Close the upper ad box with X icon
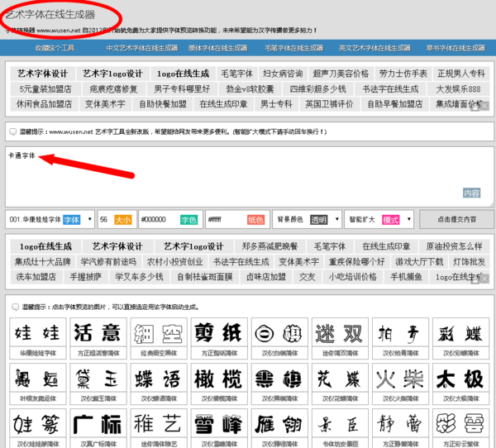Image resolution: width=496 pixels, height=448 pixels. pos(484,107)
